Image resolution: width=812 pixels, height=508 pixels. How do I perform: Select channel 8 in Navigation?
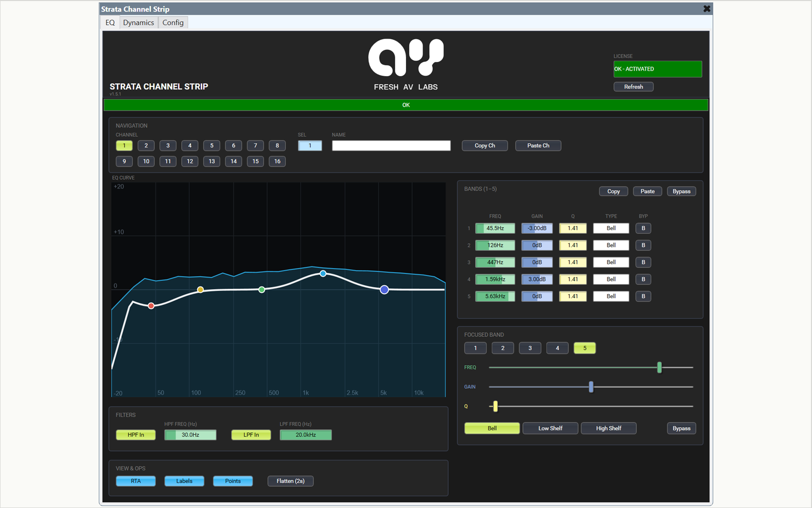tap(277, 146)
